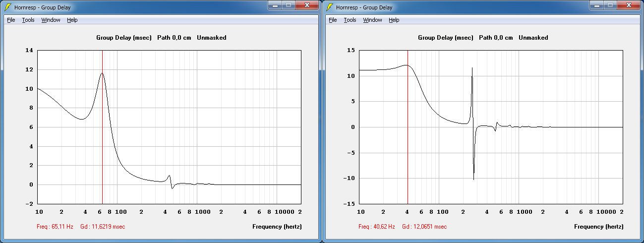Close the right Hornresp window

tap(629, 5)
